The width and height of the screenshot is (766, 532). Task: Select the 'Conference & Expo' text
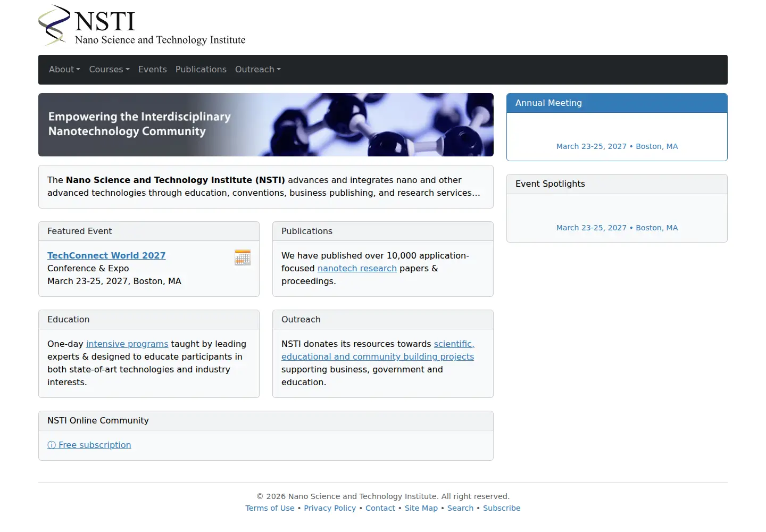(88, 268)
